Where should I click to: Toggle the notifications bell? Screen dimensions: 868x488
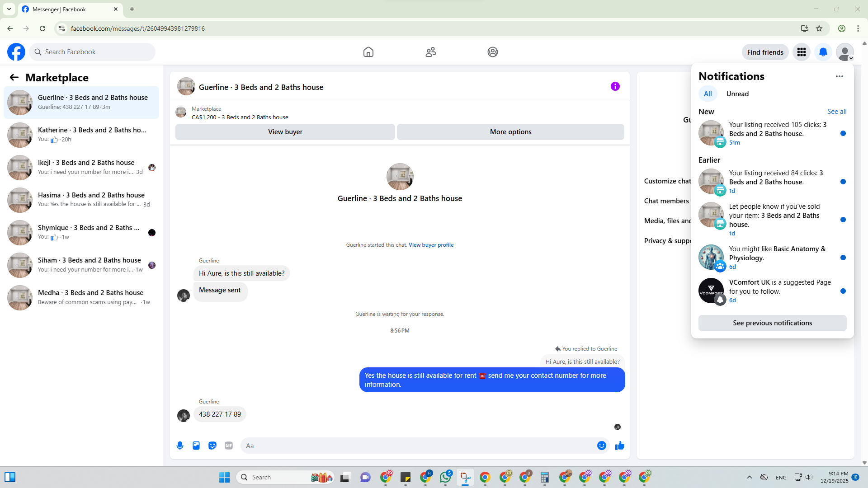coord(823,52)
